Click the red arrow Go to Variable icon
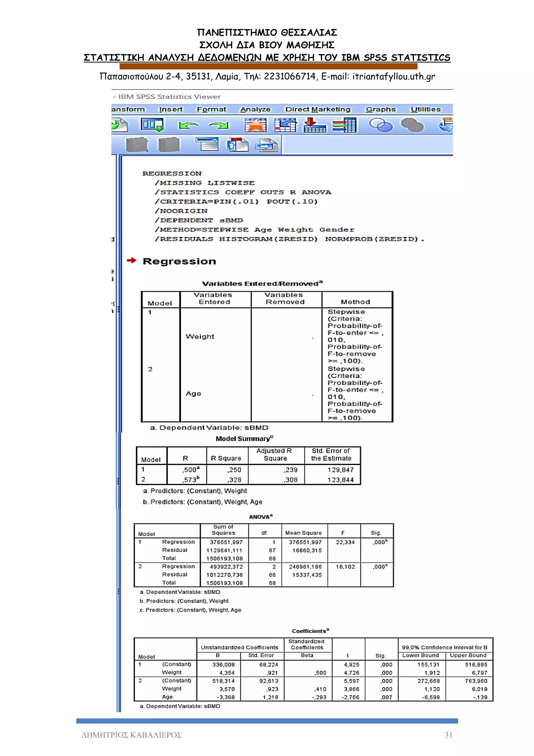534x756 pixels. click(x=314, y=125)
